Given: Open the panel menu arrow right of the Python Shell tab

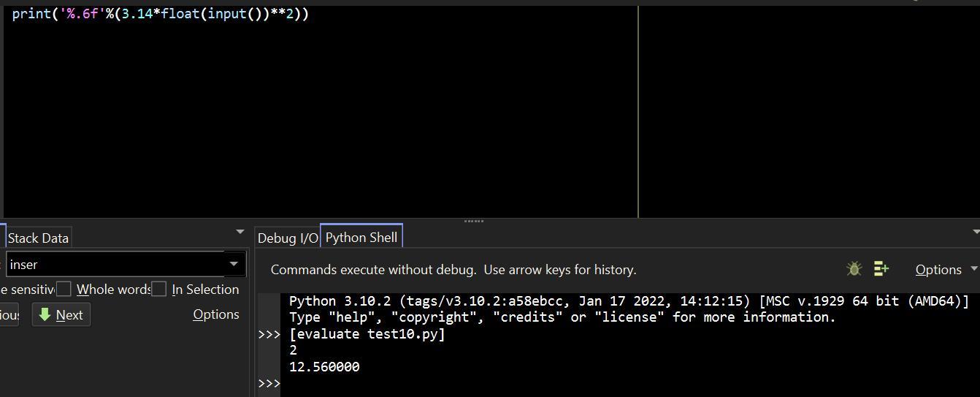Looking at the screenshot, I should pos(976,232).
